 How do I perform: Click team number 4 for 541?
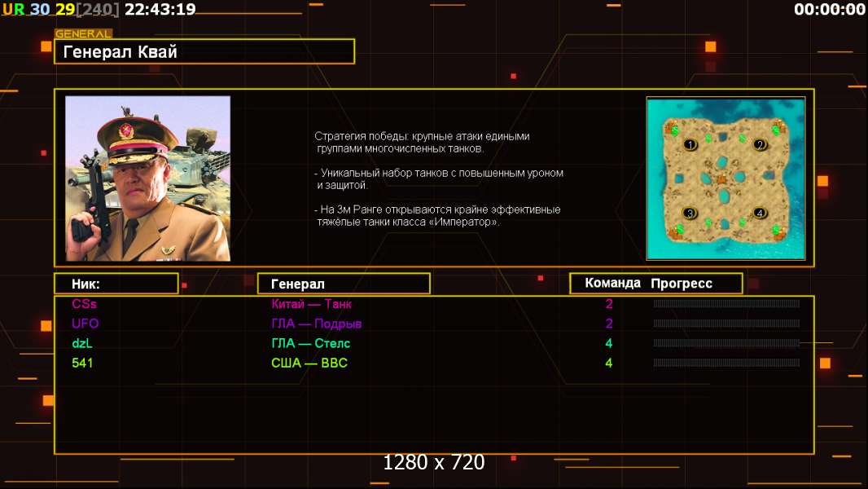[609, 363]
